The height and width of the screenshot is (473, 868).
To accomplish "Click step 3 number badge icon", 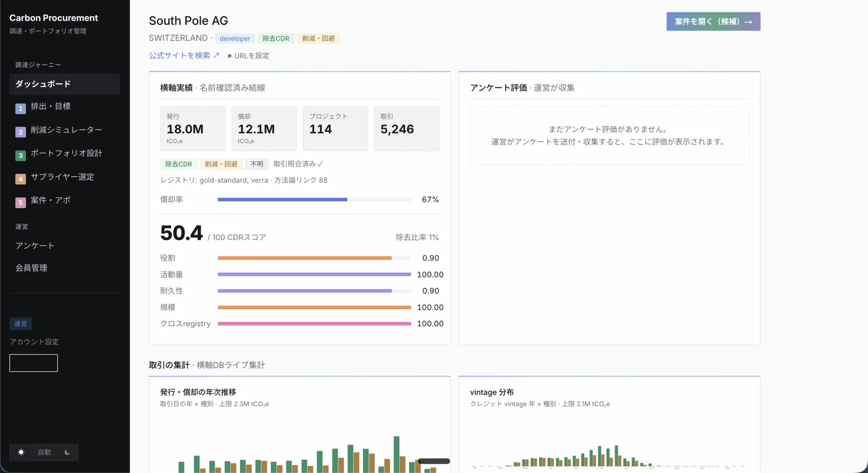I will pyautogui.click(x=21, y=155).
